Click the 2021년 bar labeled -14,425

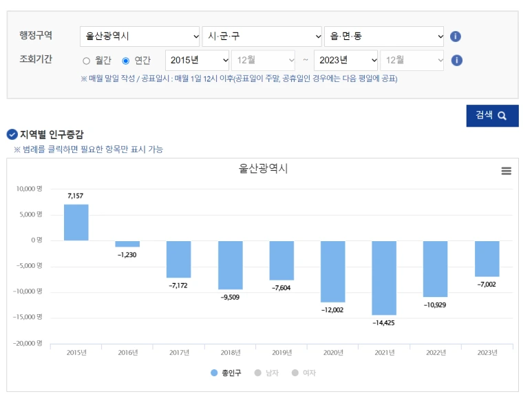click(x=384, y=278)
